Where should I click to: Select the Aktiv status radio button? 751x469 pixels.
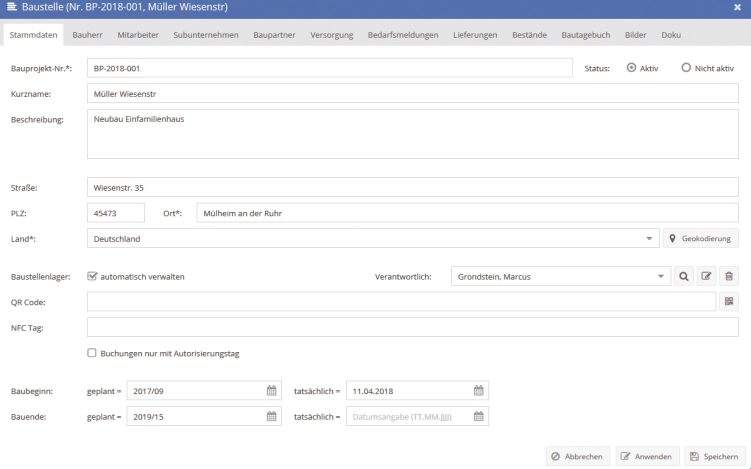coord(631,68)
